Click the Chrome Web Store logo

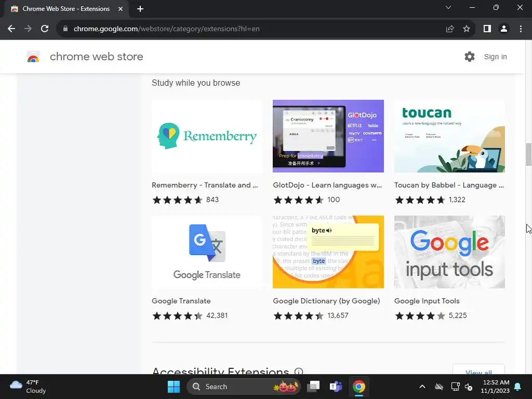click(x=33, y=57)
